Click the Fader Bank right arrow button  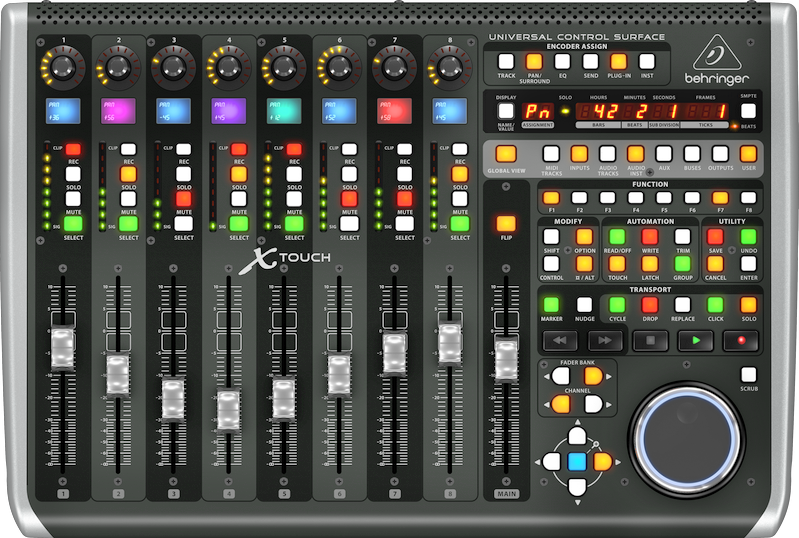[593, 376]
